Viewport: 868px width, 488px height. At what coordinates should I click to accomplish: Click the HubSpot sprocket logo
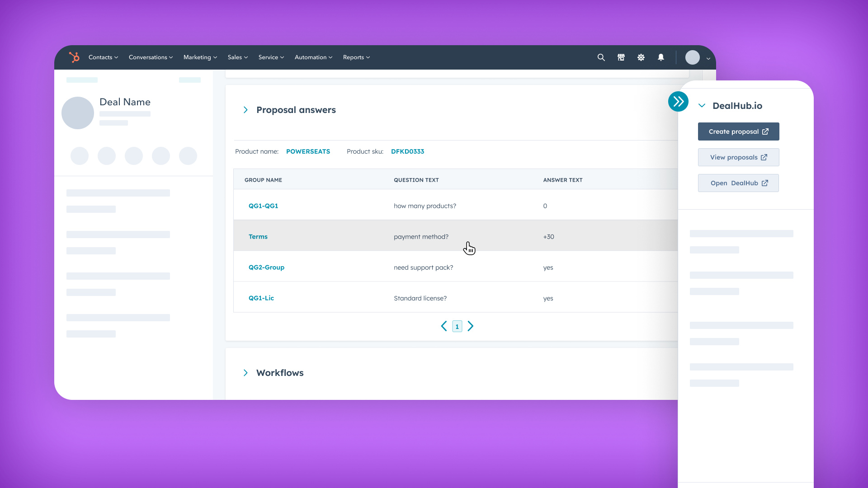pyautogui.click(x=74, y=57)
